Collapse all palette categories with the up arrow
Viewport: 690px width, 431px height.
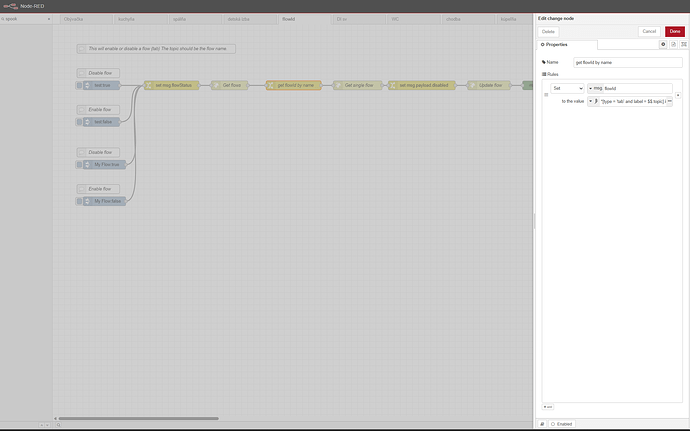[42, 425]
